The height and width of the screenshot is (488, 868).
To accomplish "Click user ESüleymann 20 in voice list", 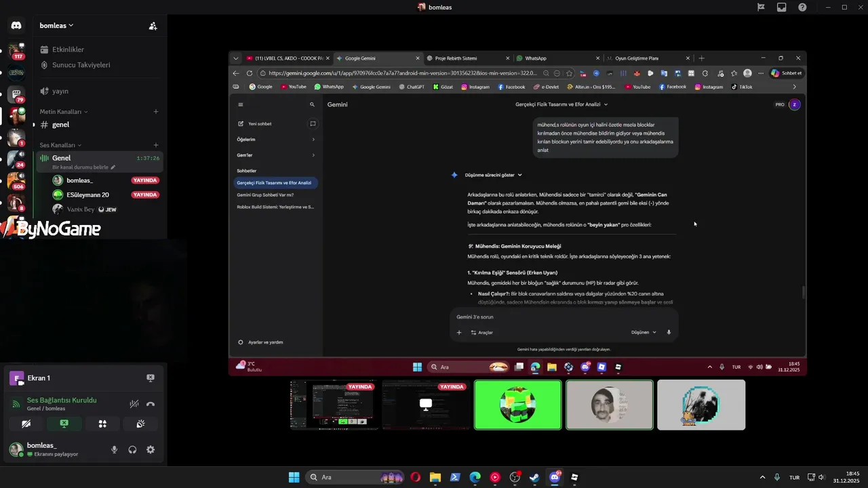I will (x=87, y=195).
